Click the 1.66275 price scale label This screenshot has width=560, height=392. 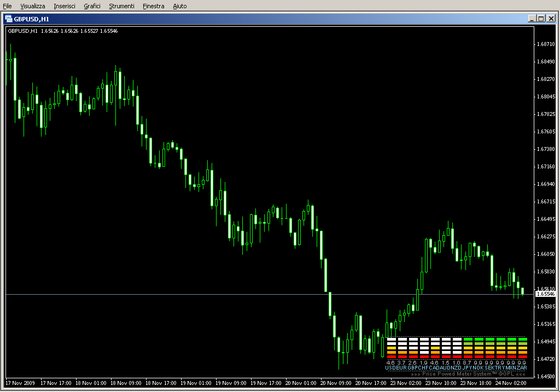coord(546,237)
